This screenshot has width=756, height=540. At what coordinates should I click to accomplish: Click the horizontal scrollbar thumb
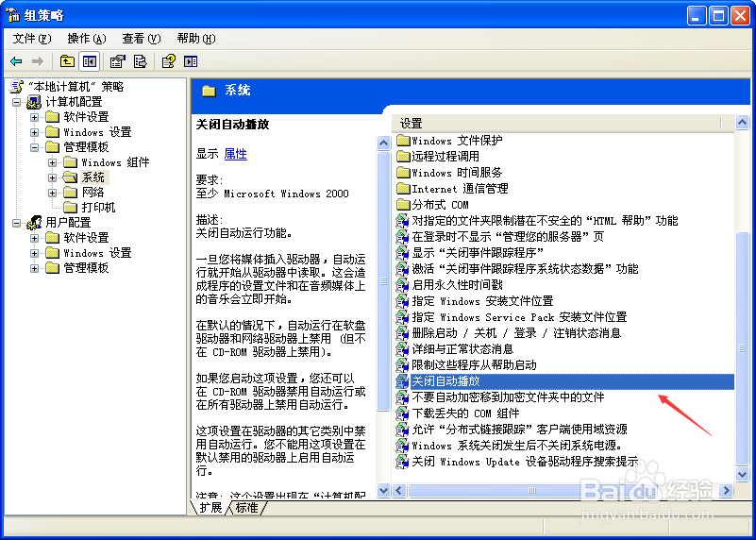[530, 491]
